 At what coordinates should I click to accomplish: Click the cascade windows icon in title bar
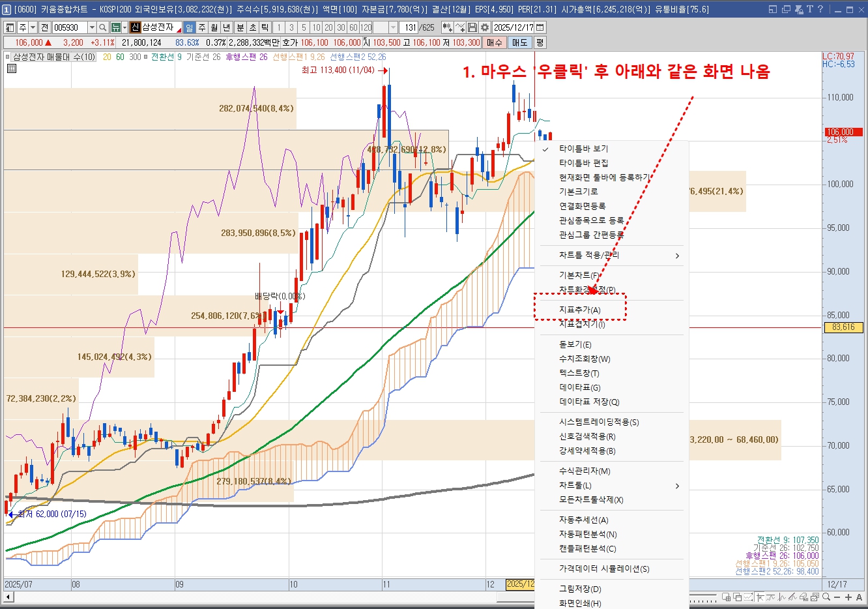[786, 9]
